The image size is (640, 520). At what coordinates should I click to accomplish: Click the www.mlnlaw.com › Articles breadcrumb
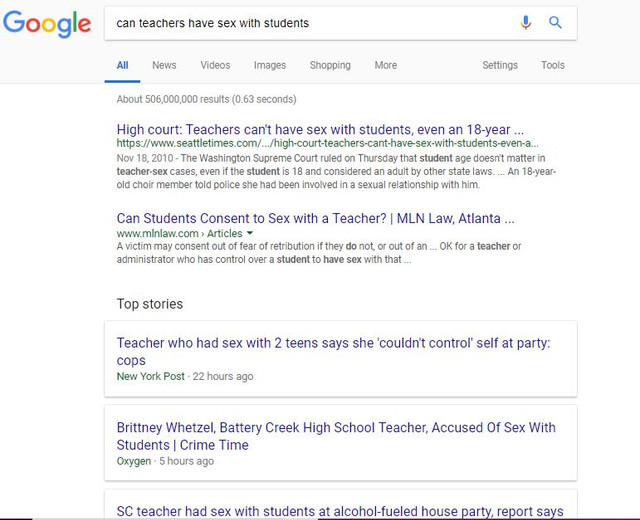coord(180,233)
